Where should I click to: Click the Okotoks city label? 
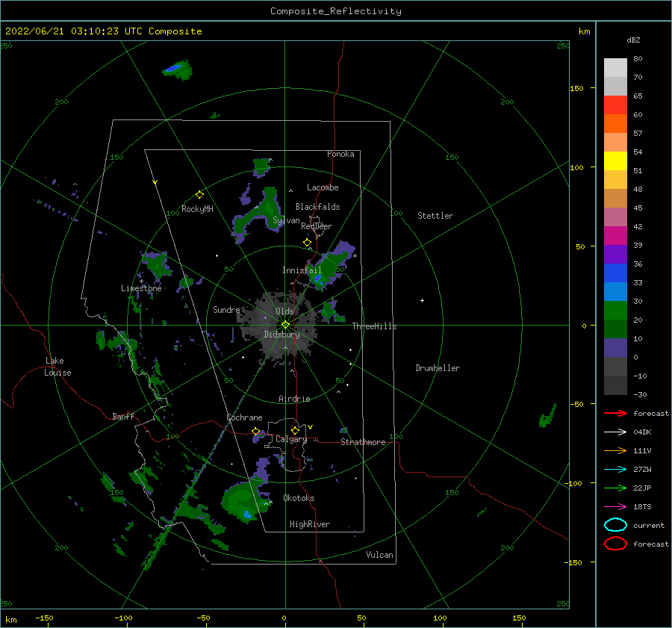(299, 498)
